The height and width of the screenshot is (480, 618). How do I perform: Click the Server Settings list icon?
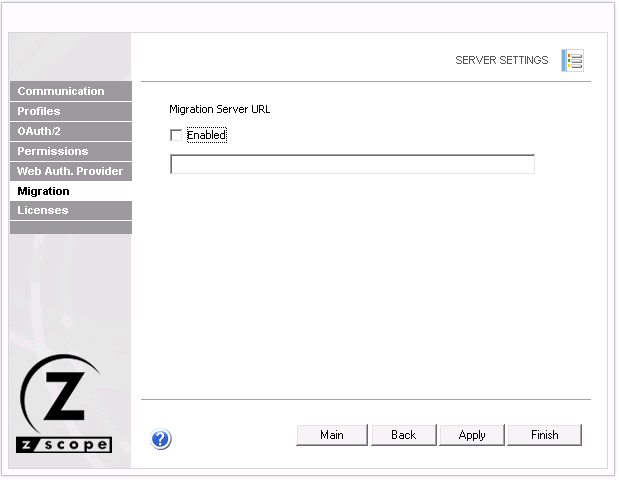click(572, 60)
